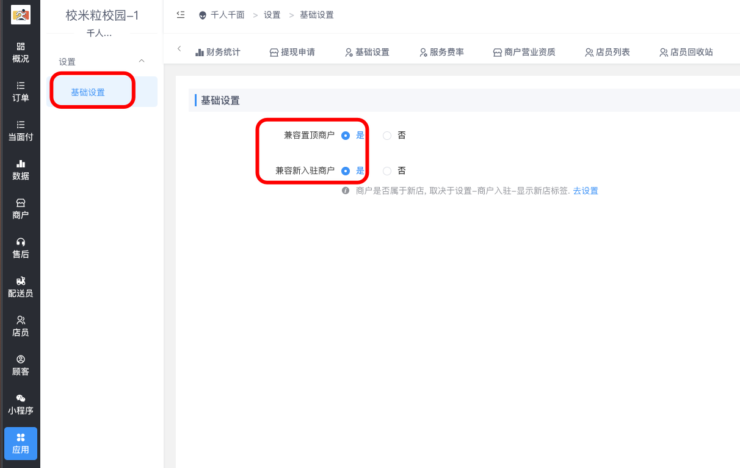Switch to the 店员回收站 tab

tap(686, 52)
